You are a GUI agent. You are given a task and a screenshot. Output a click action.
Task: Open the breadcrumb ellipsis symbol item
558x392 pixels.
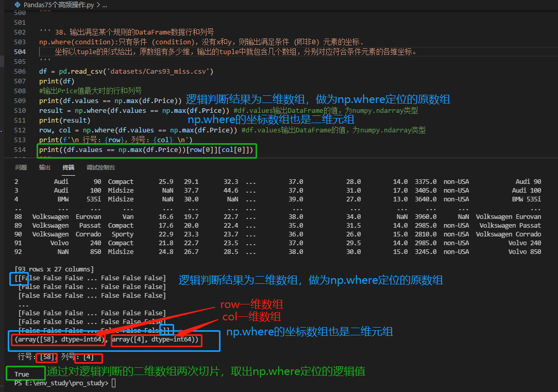pyautogui.click(x=105, y=5)
